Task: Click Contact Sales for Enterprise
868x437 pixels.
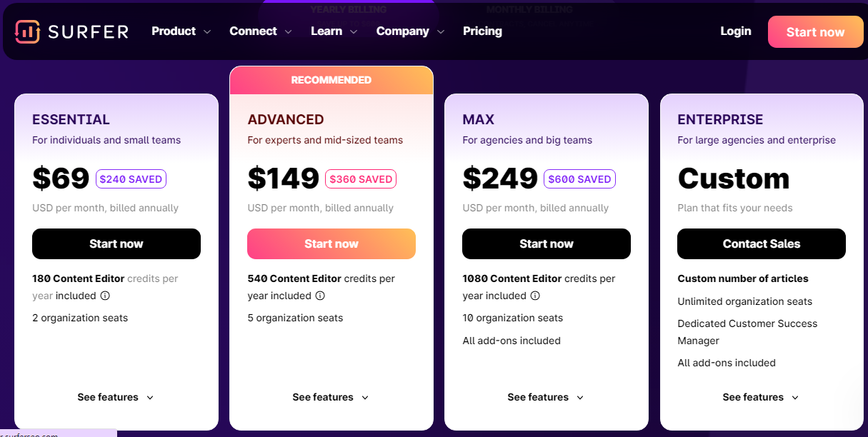Action: (x=761, y=244)
